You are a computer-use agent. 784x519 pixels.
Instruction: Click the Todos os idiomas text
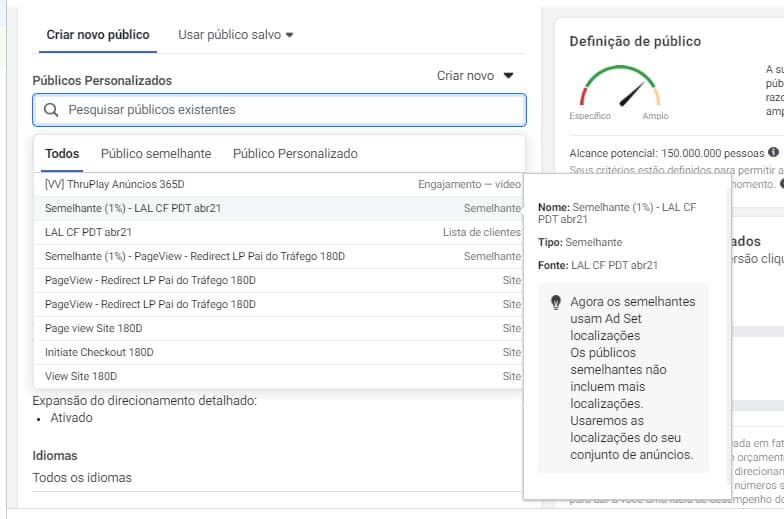point(82,478)
